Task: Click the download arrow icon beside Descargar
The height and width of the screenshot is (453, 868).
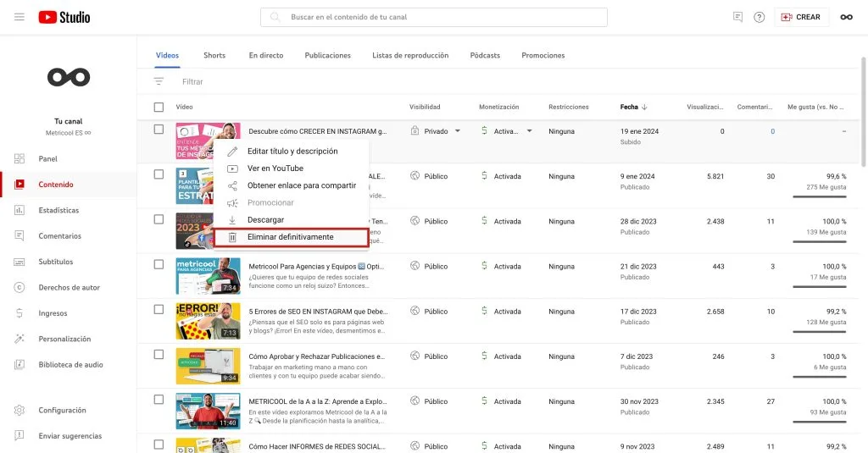Action: (232, 219)
